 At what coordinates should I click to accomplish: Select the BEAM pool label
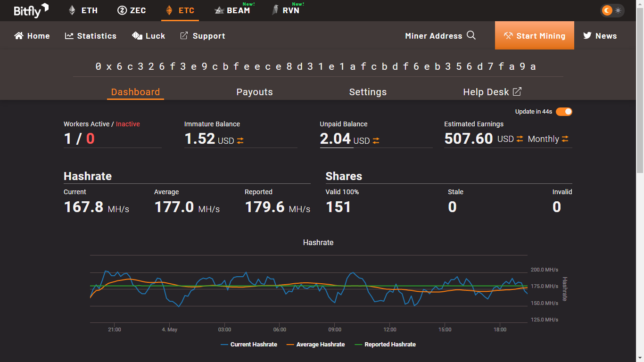(239, 10)
